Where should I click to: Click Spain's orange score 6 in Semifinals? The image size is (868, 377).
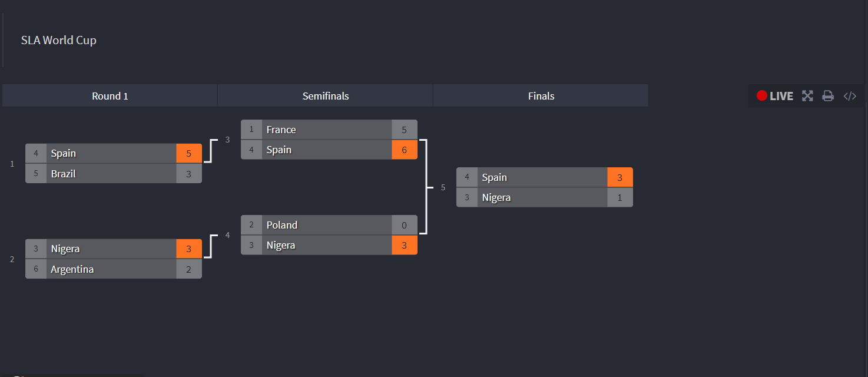405,150
